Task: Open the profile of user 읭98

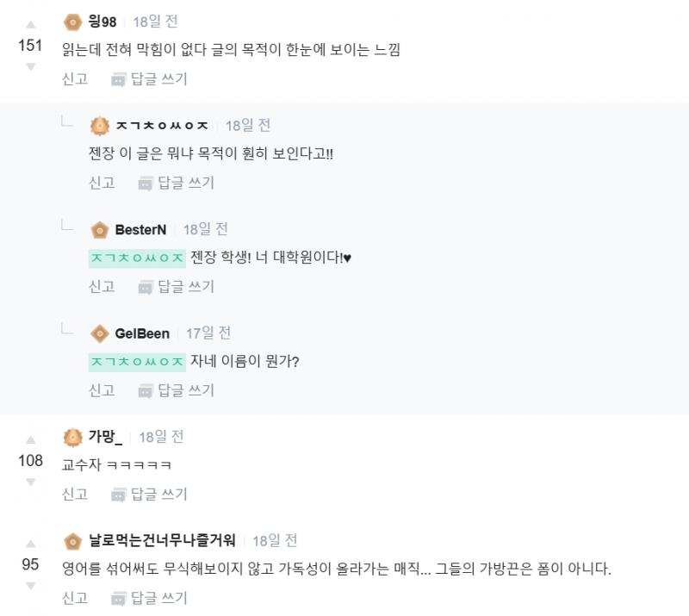Action: point(102,22)
